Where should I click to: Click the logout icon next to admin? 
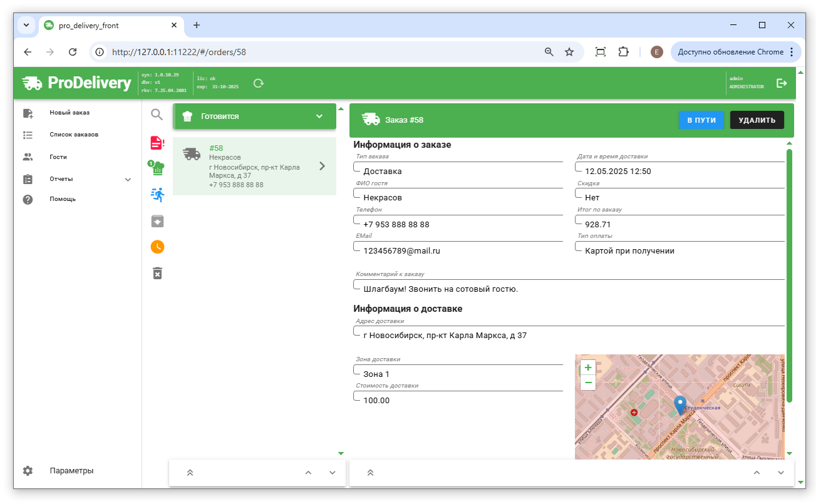click(x=782, y=83)
